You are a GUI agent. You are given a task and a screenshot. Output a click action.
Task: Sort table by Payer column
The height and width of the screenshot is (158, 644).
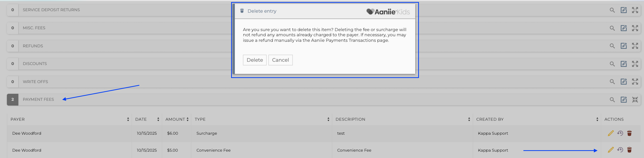[128, 119]
